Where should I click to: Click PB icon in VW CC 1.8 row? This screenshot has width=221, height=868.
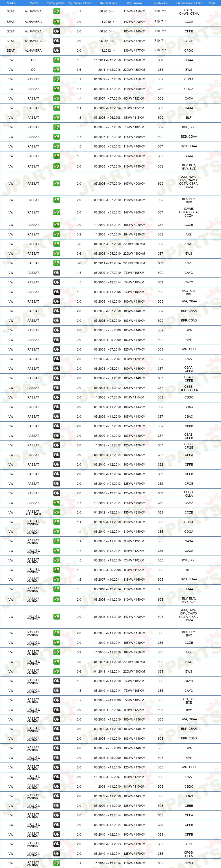point(57,60)
